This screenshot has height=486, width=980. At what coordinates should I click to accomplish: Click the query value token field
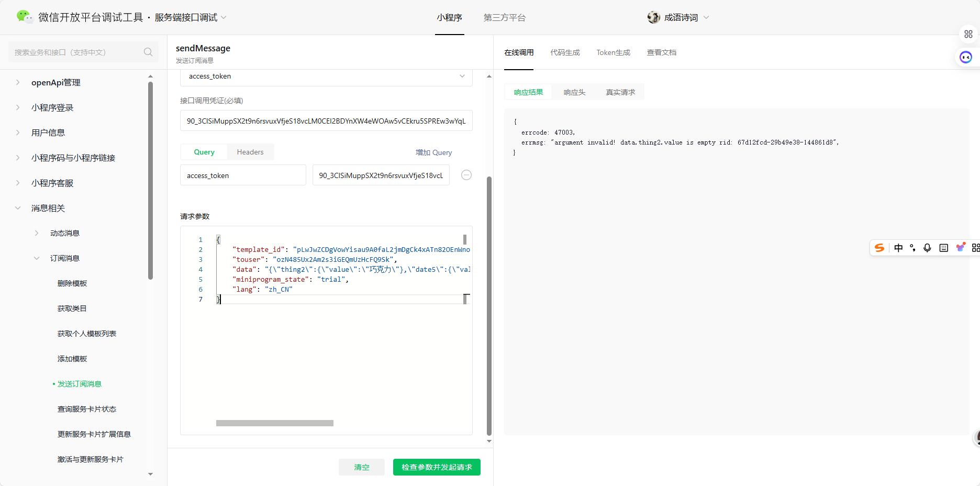pyautogui.click(x=381, y=175)
